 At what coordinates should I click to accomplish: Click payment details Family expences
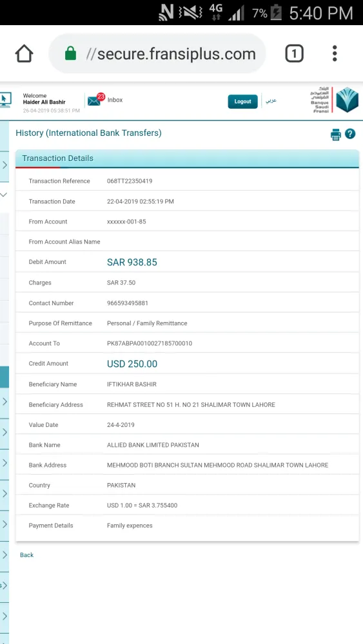130,526
